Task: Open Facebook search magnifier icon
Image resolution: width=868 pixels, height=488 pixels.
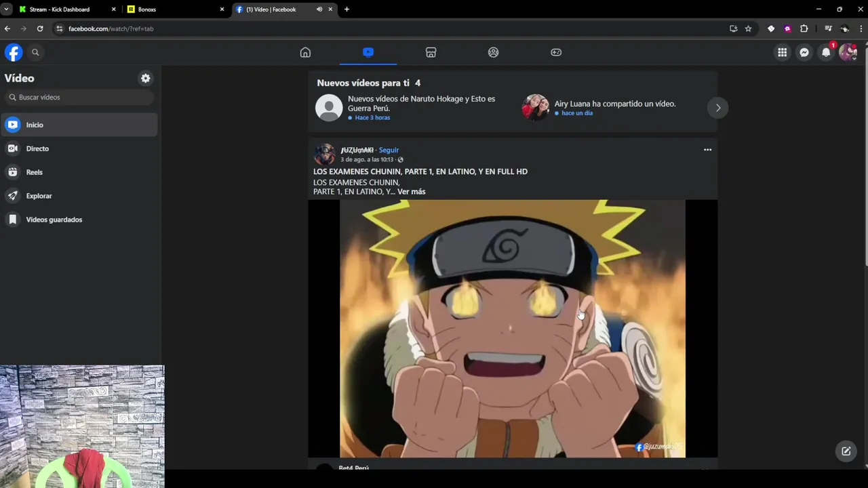Action: pyautogui.click(x=35, y=52)
